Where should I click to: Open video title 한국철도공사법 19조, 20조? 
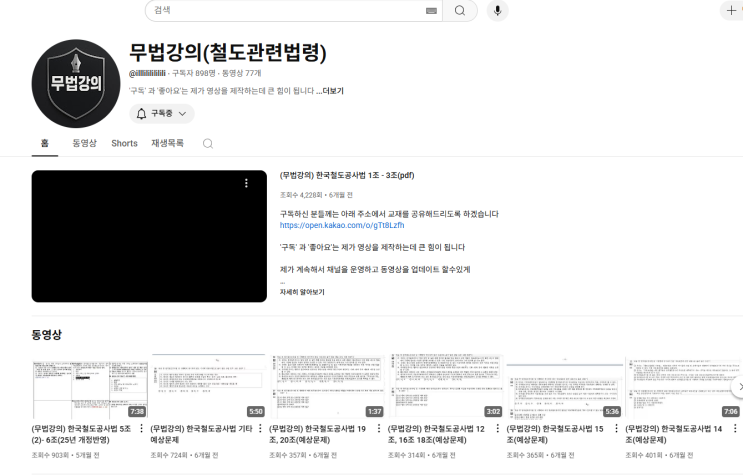tap(317, 434)
